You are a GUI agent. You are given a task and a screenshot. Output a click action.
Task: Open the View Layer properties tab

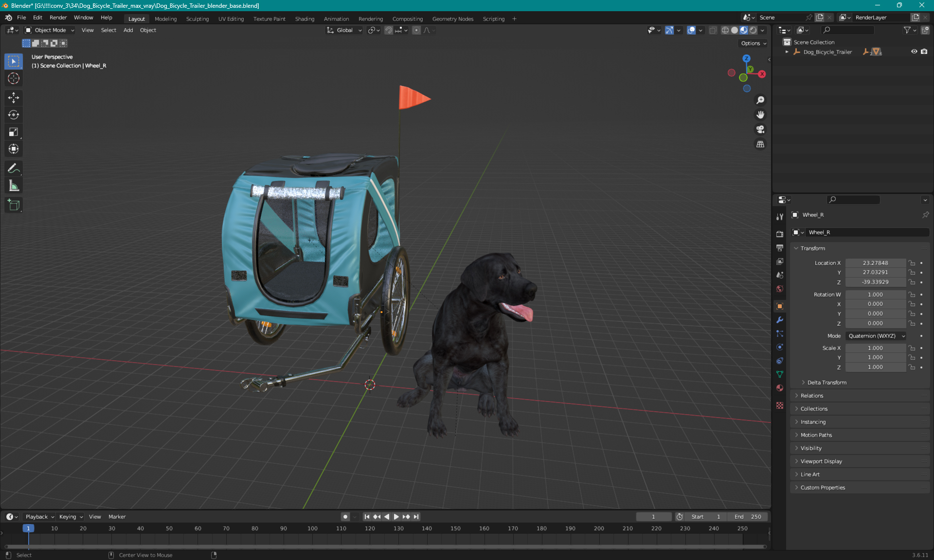(x=780, y=261)
